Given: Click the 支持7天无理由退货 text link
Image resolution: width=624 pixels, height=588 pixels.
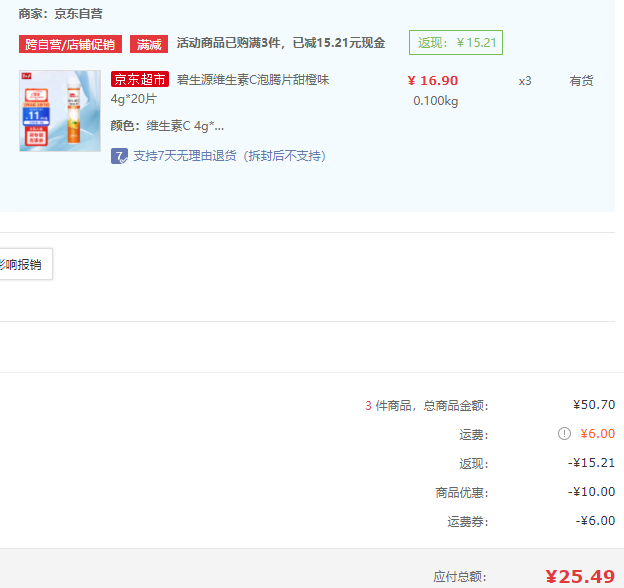Looking at the screenshot, I should tap(230, 156).
